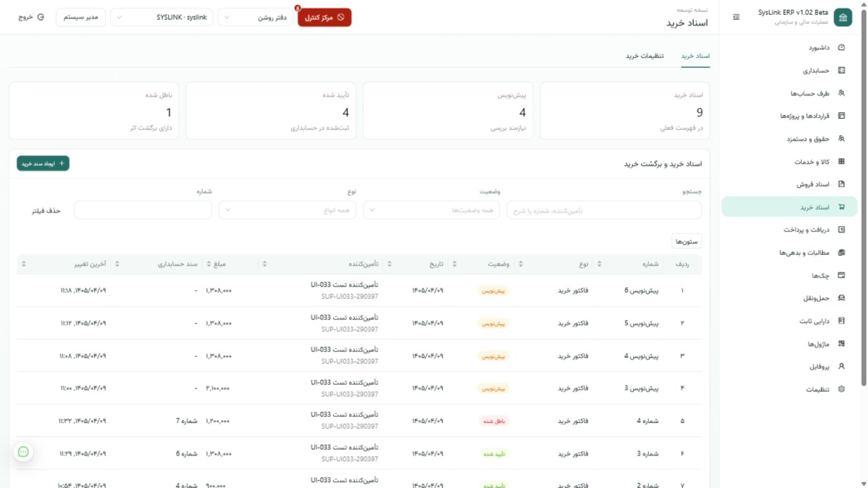Sort table by نوع column arrows
The image size is (868, 488).
pyautogui.click(x=521, y=264)
